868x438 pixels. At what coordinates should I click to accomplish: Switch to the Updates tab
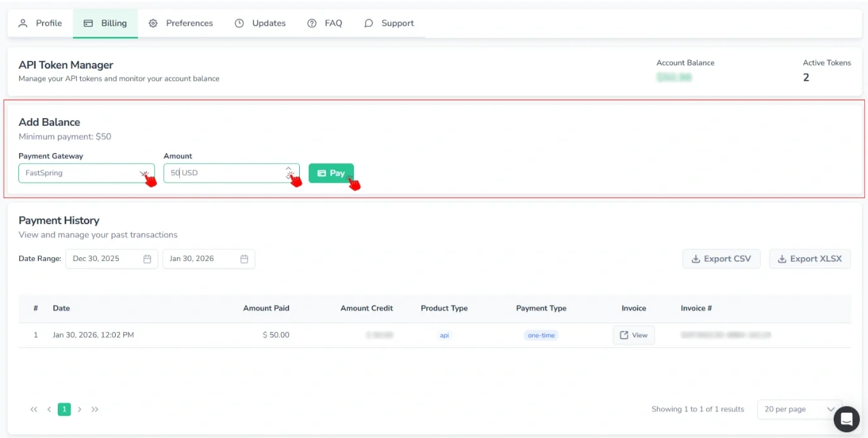[260, 23]
